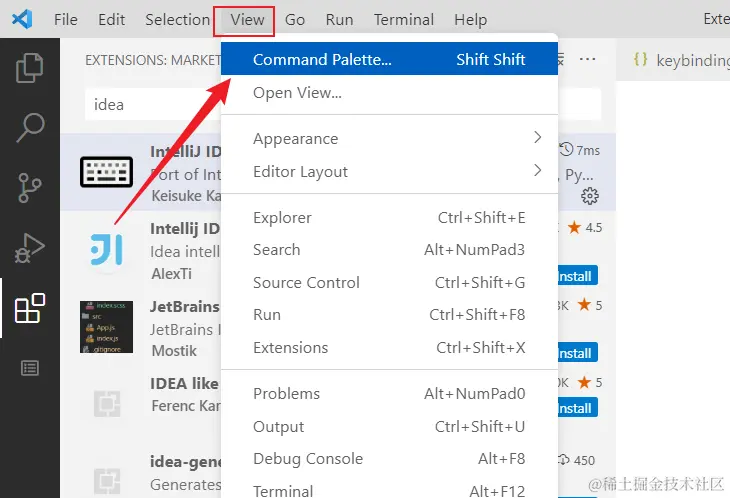Click the VS Code logo icon
This screenshot has width=730, height=498.
(x=22, y=20)
